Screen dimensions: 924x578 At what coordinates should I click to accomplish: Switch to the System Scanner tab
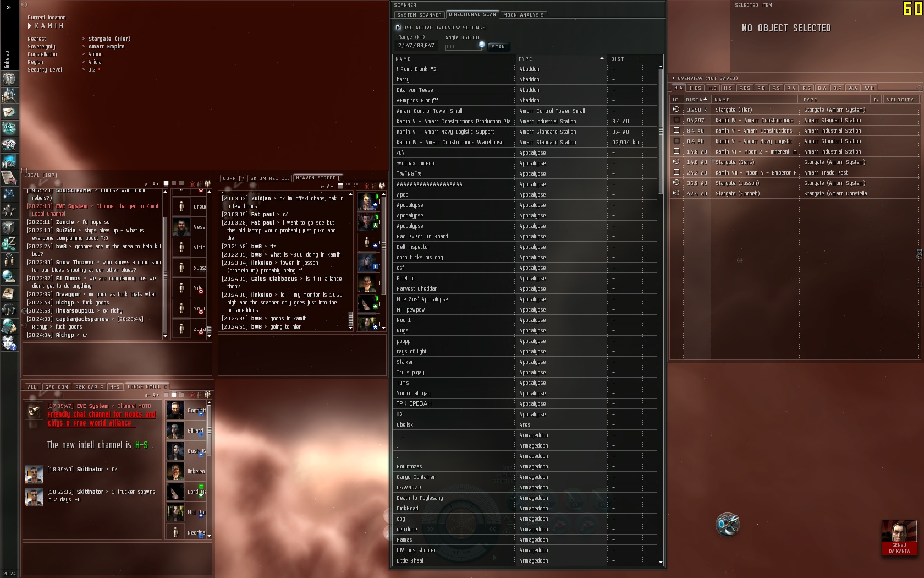point(419,15)
